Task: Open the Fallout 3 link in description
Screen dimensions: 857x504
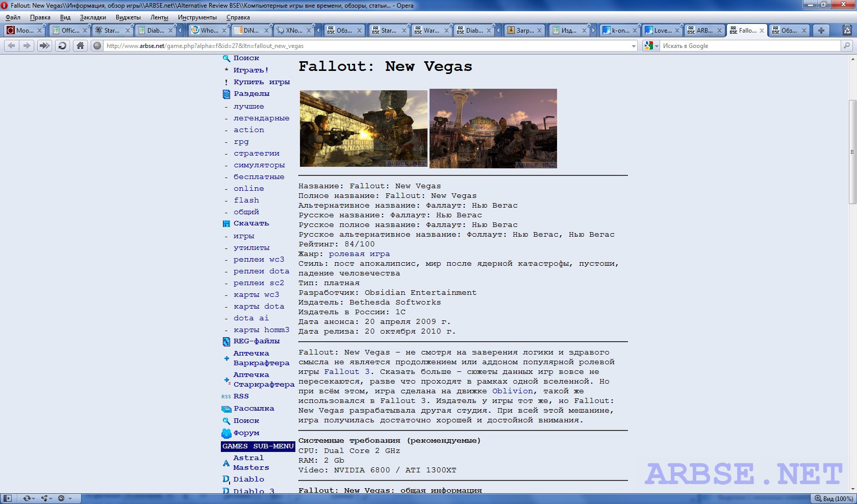Action: pyautogui.click(x=346, y=372)
